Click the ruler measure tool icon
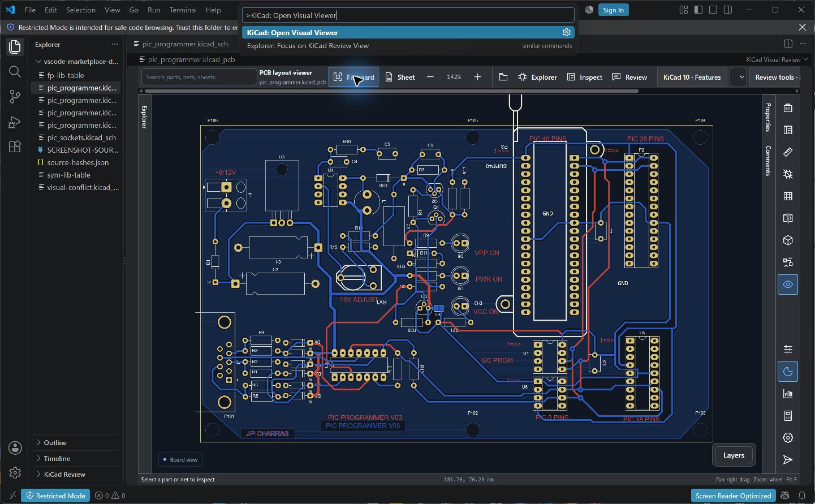Image resolution: width=815 pixels, height=504 pixels. tap(788, 152)
